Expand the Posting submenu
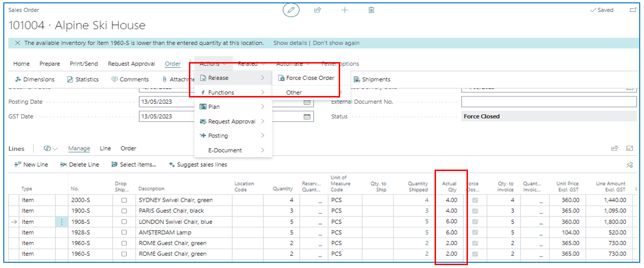 coord(232,136)
